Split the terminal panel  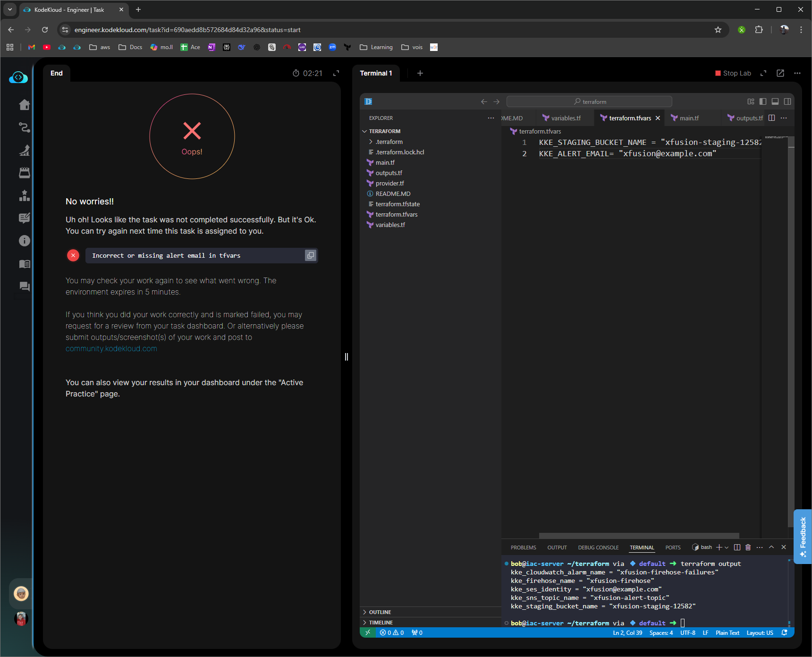point(737,547)
